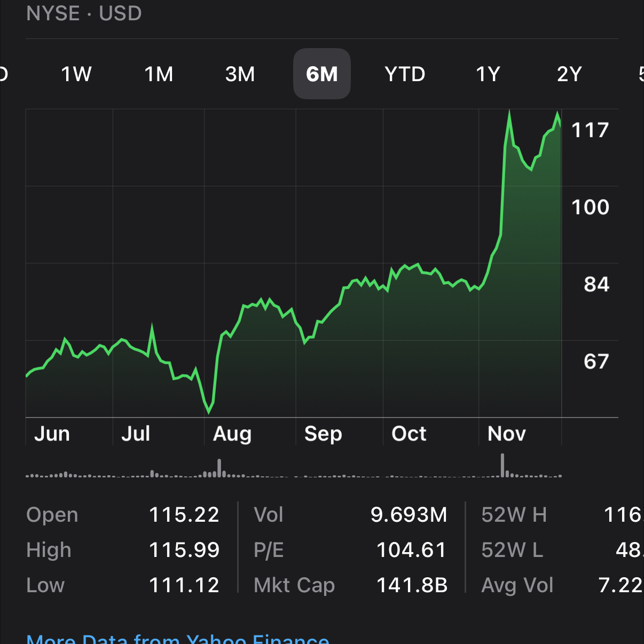Select the 2Y time range tab

click(x=569, y=74)
